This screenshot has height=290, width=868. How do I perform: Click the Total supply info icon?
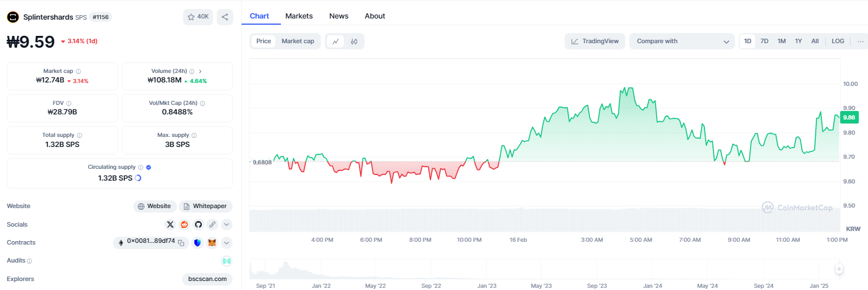[x=79, y=135]
